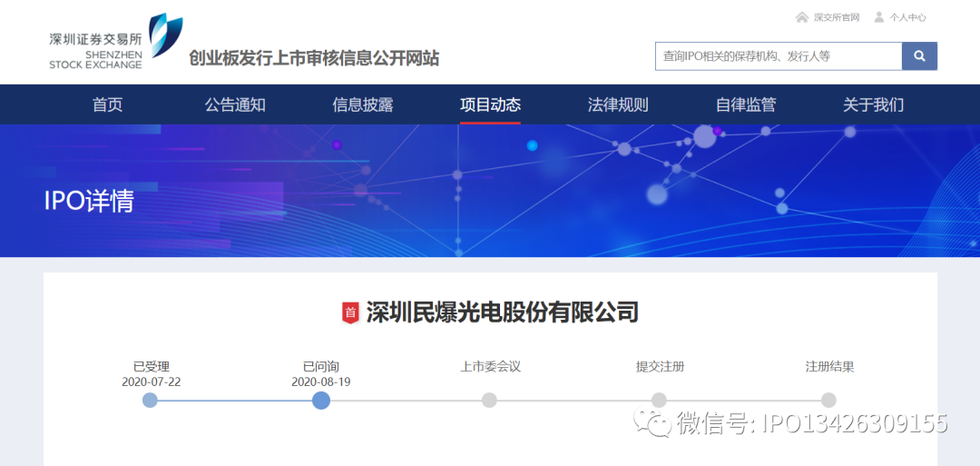
Task: Open the 公告通知 menu
Action: [235, 104]
